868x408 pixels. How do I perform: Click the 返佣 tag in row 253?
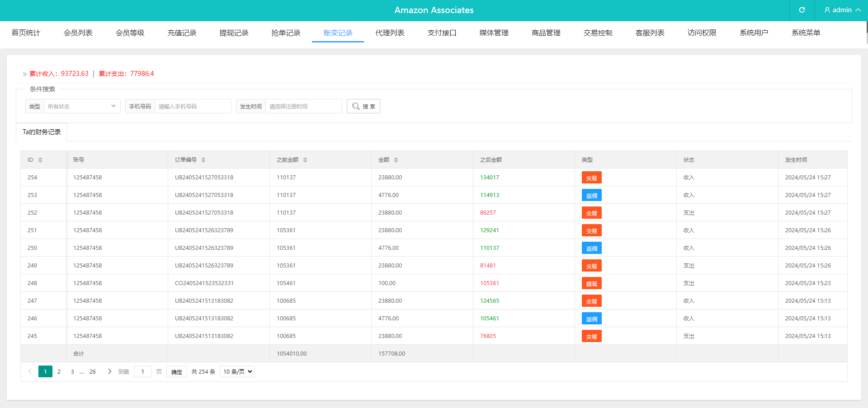[x=591, y=196]
